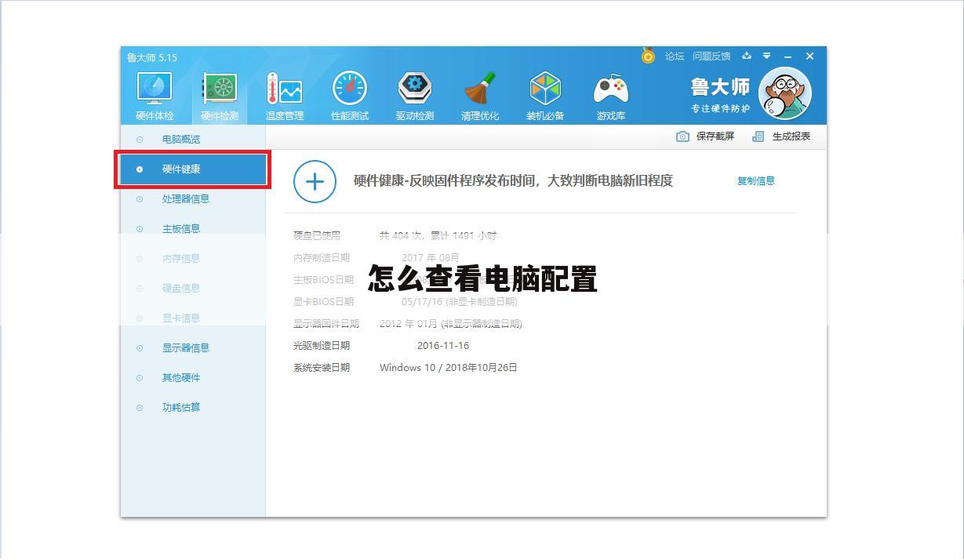The image size is (964, 560).
Task: Click the 鲁大师 专注硬件防护 logo text
Action: (720, 95)
